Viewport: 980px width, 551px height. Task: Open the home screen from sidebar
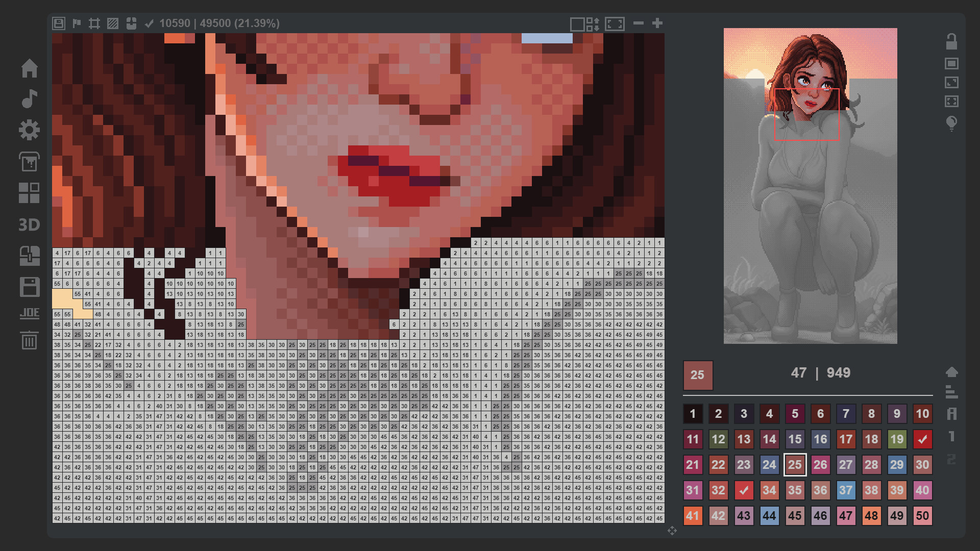[29, 68]
